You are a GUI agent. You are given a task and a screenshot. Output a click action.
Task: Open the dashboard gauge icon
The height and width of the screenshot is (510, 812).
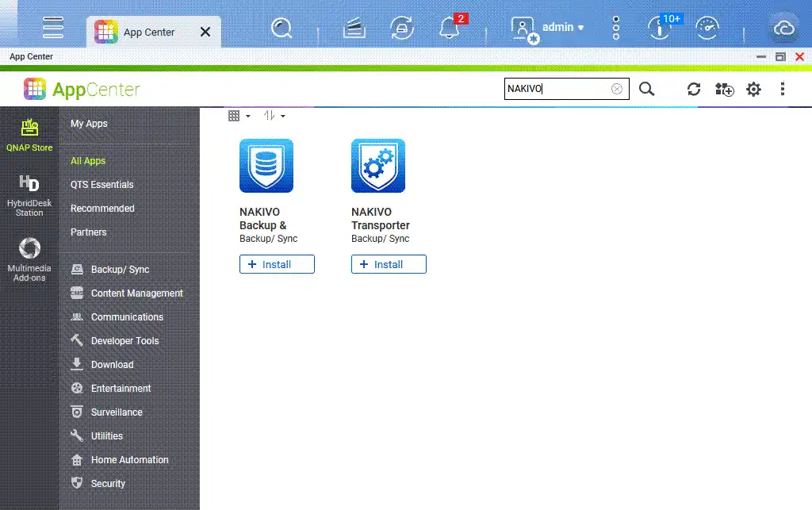[707, 28]
